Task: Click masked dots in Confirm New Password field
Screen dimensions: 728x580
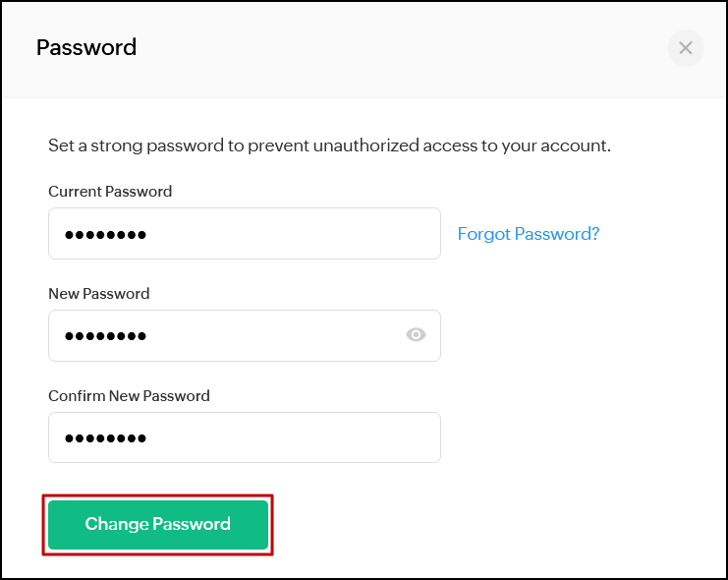Action: click(x=105, y=439)
